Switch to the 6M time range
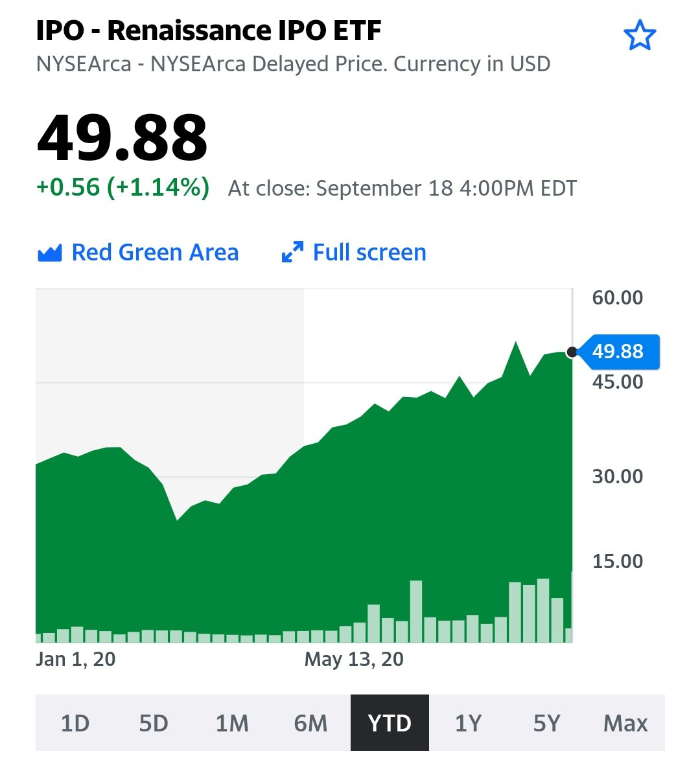This screenshot has height=769, width=700. 311,723
